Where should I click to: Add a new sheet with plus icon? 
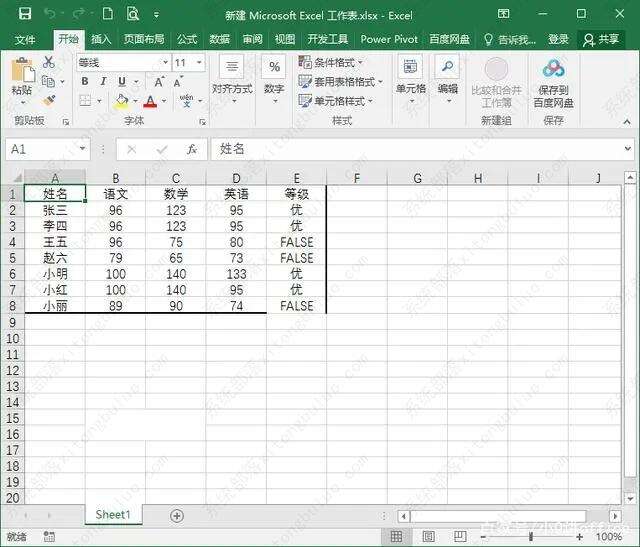coord(177,515)
